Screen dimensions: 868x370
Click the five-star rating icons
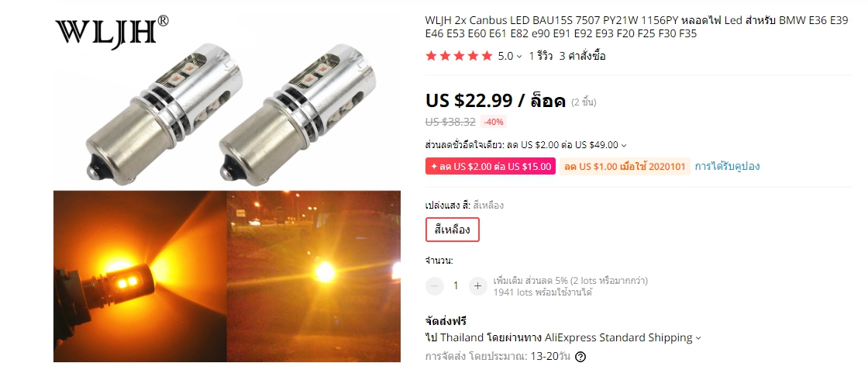point(459,56)
